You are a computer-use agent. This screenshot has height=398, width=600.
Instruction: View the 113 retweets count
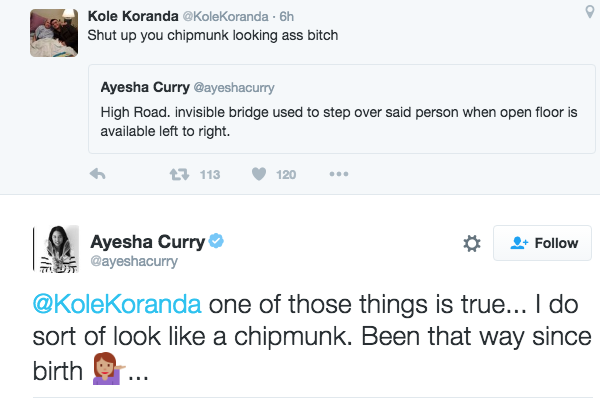210,175
